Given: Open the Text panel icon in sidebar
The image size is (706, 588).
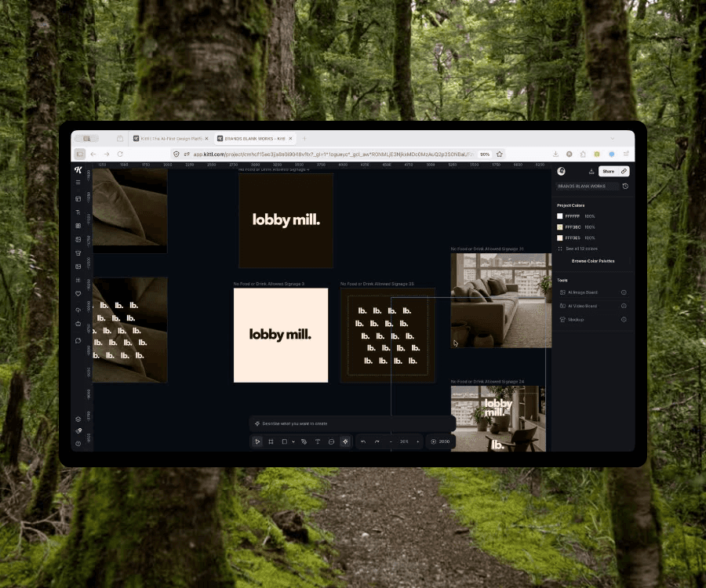Looking at the screenshot, I should tap(78, 212).
